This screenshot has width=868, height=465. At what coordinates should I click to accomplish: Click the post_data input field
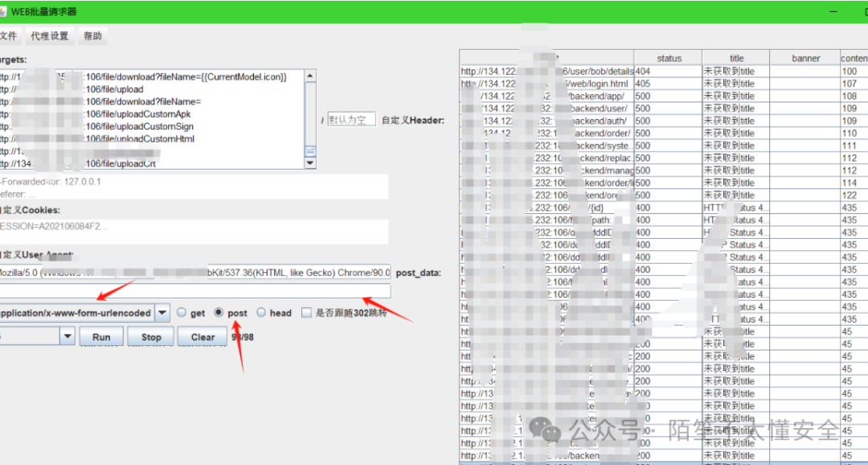click(194, 291)
